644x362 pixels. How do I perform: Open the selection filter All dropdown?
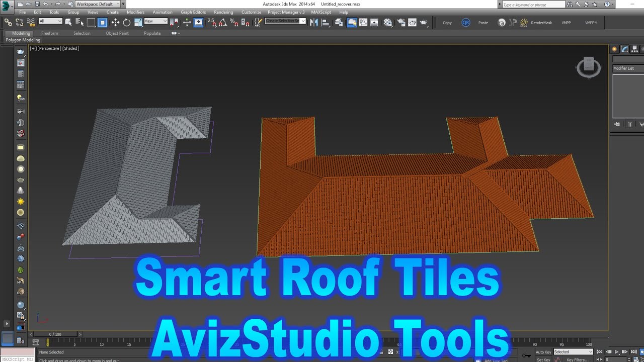click(x=50, y=21)
